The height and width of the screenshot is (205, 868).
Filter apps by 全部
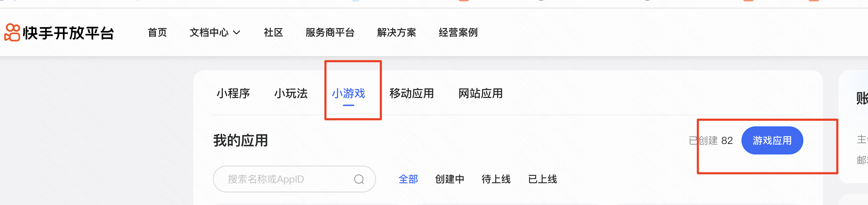(408, 179)
